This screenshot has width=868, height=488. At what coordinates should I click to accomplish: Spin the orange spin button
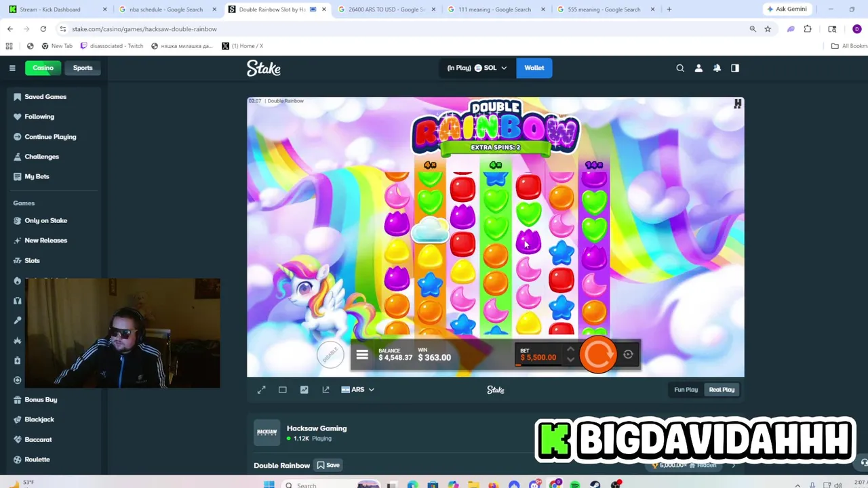pos(598,354)
